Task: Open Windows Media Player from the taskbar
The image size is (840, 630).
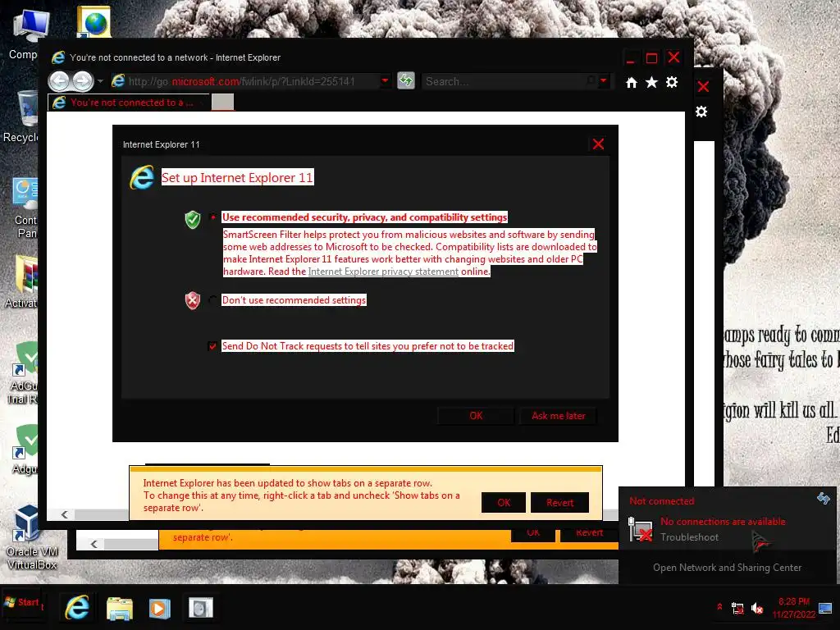Action: [160, 609]
